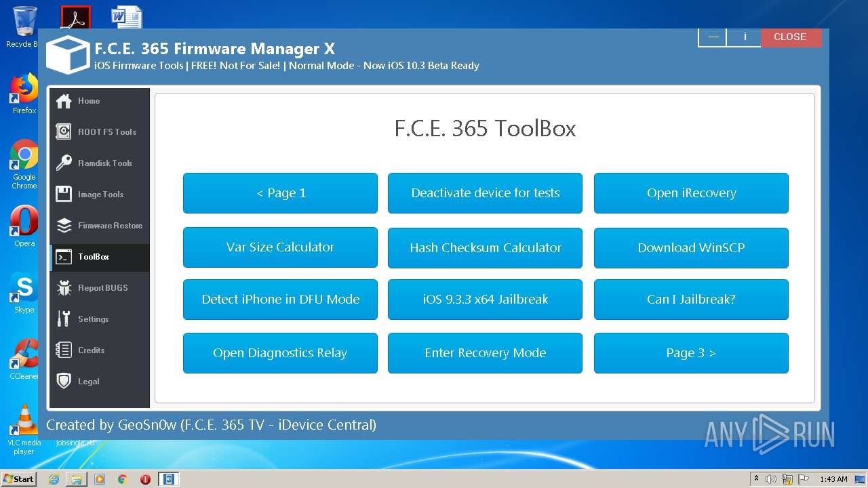
Task: Select the ToolBox sidebar tab
Action: pyautogui.click(x=100, y=257)
